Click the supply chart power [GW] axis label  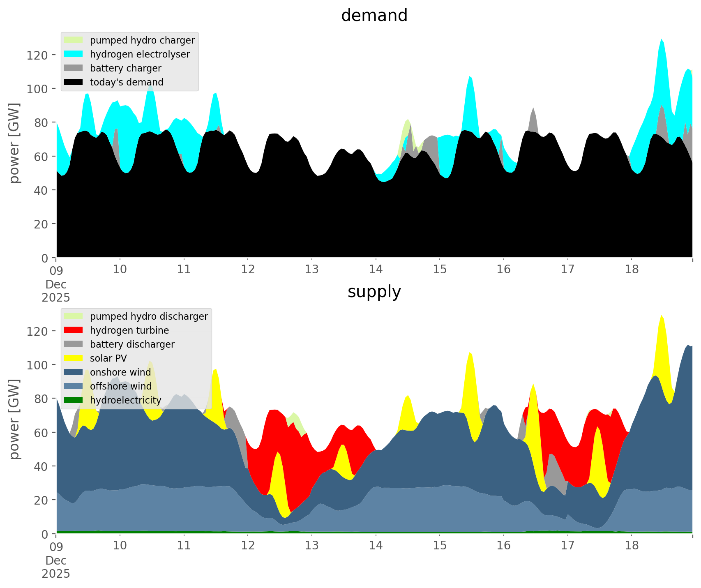14,419
